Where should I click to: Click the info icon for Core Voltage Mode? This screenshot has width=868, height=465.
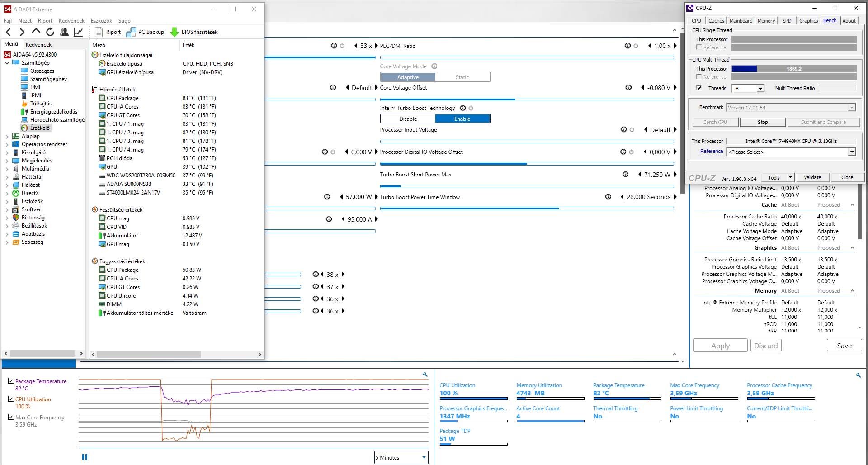tap(434, 66)
